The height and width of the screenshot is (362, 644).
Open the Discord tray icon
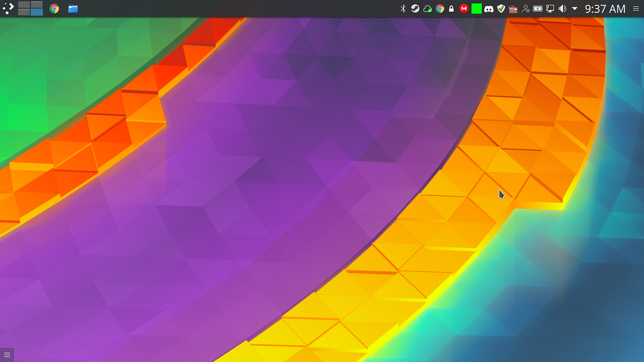click(490, 9)
